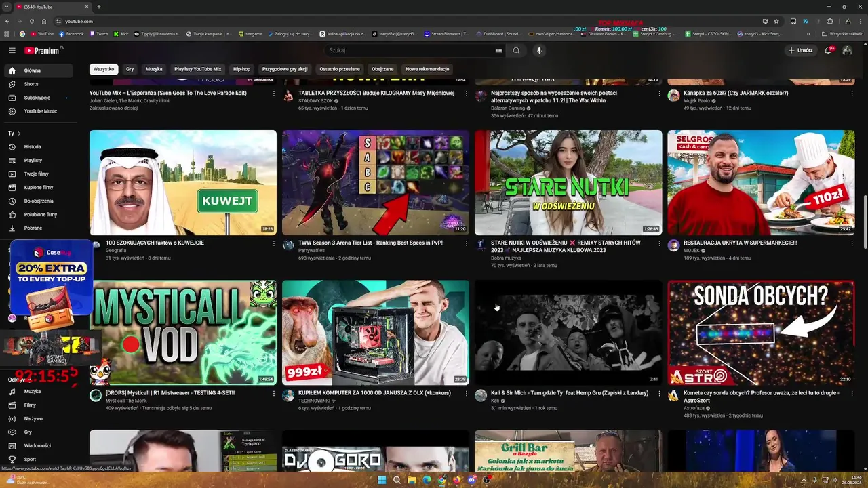This screenshot has width=868, height=488.
Task: Open the Twitch bookmark
Action: (99, 33)
